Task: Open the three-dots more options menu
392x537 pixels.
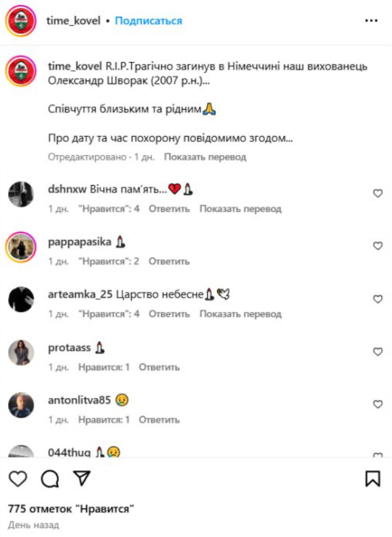Action: pos(371,20)
